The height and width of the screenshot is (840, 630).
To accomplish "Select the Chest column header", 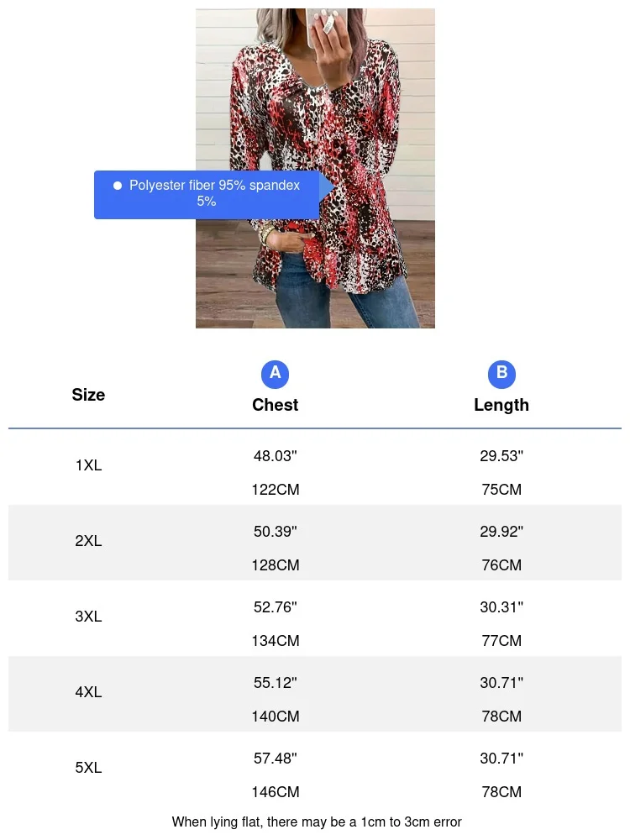I will coord(275,405).
